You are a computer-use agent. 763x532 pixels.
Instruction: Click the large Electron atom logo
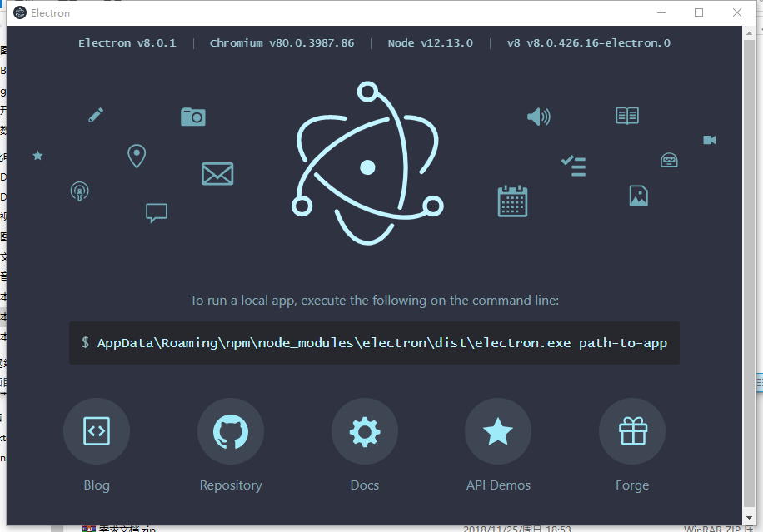[x=367, y=163]
